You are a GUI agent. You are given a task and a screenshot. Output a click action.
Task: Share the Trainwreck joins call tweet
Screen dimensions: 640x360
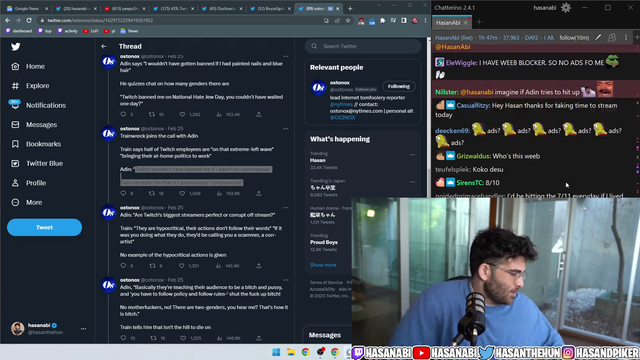point(259,193)
